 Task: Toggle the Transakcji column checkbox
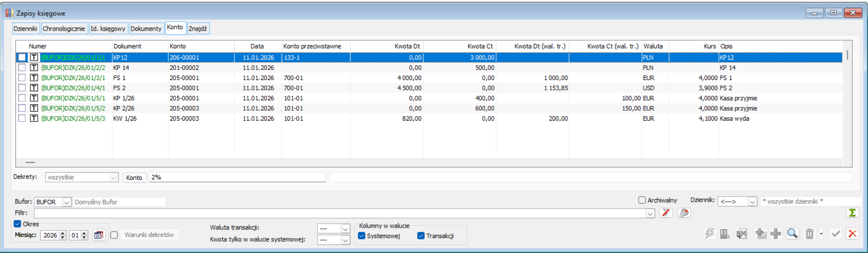point(421,236)
